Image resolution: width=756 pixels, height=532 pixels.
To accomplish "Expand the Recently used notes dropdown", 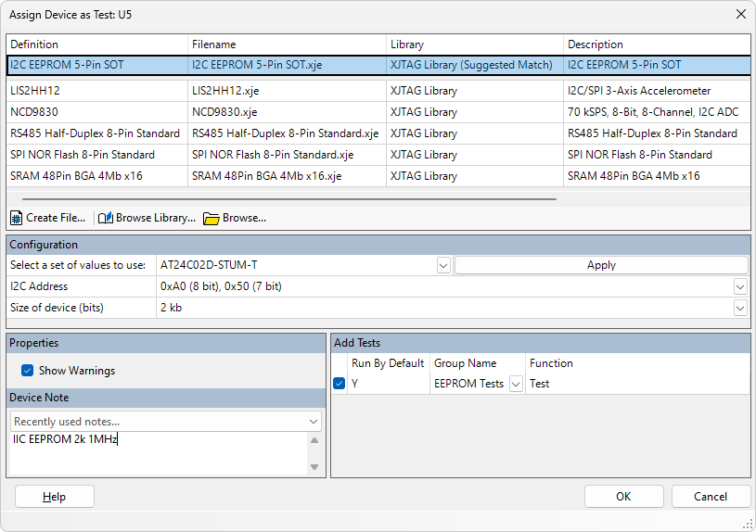I will click(x=313, y=422).
